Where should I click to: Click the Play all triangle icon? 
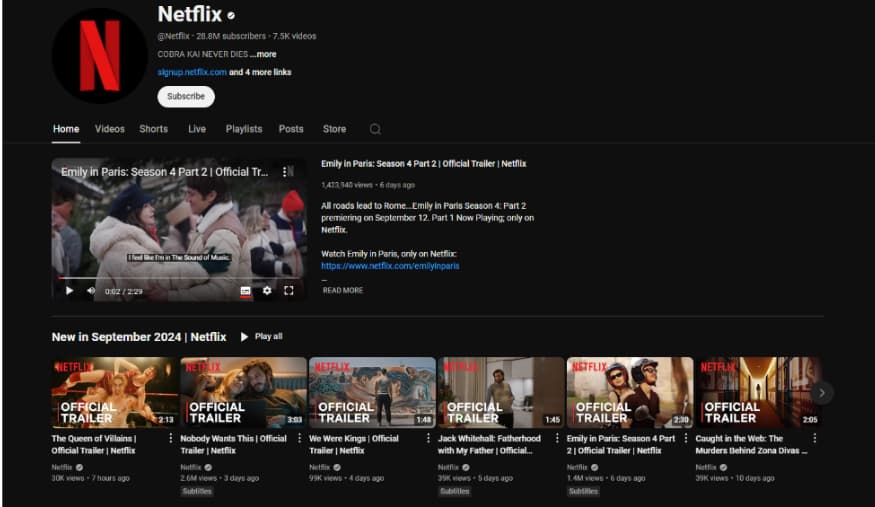pos(244,337)
